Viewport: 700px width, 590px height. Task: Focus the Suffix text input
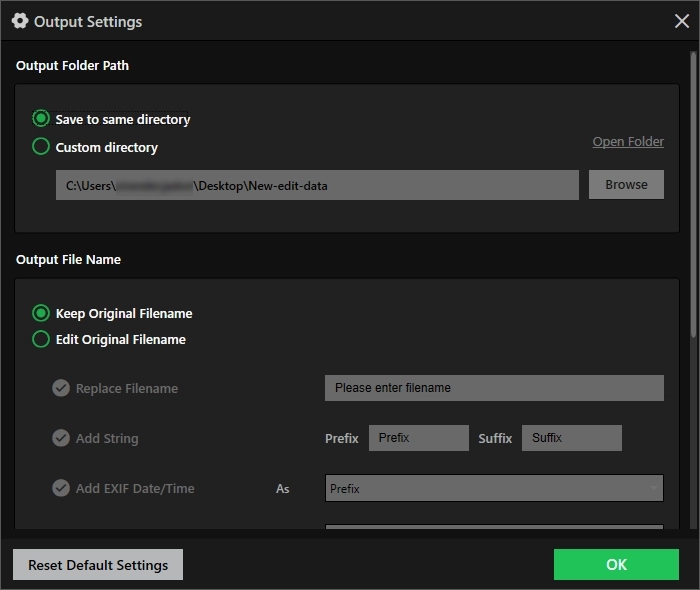571,438
